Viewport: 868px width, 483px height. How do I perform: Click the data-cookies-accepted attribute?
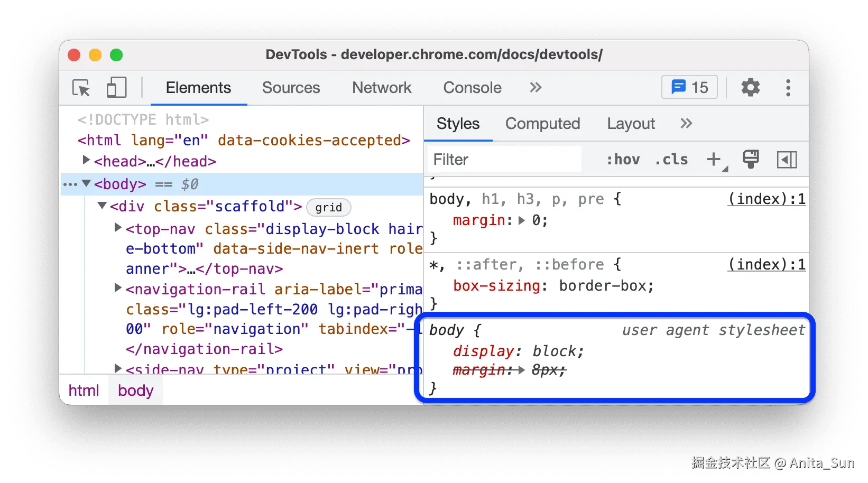(x=310, y=141)
